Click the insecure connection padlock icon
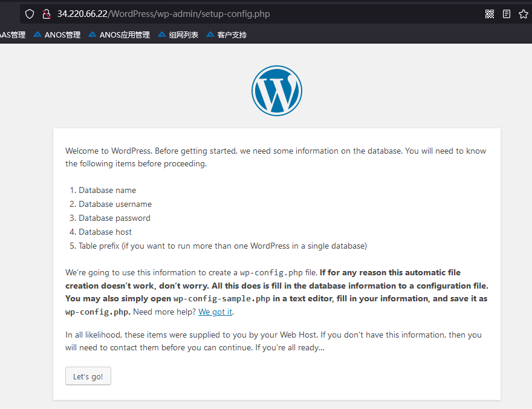532x409 pixels. click(x=46, y=14)
